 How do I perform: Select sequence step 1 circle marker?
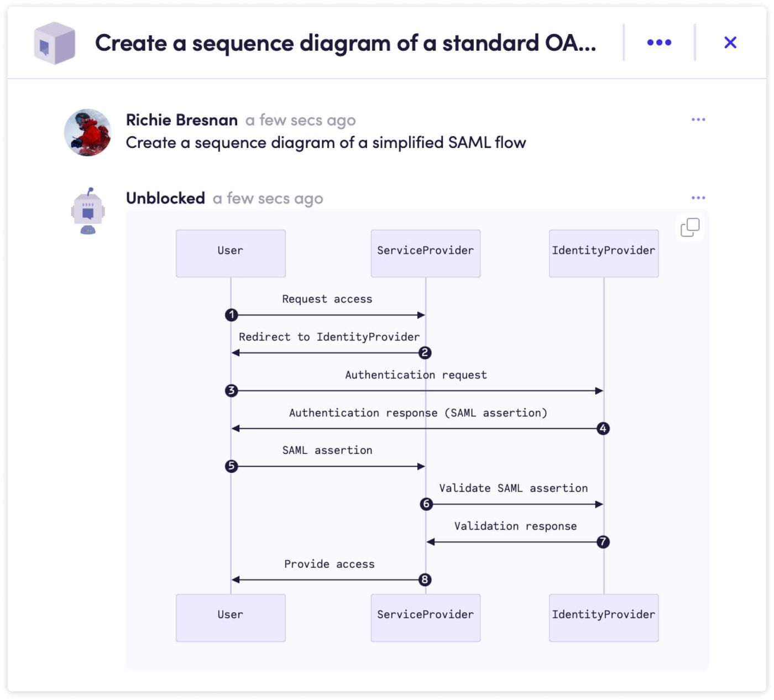pyautogui.click(x=232, y=315)
